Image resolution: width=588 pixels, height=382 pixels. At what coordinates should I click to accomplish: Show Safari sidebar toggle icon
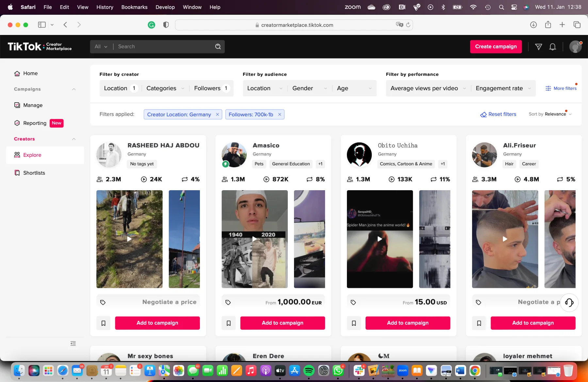click(42, 25)
